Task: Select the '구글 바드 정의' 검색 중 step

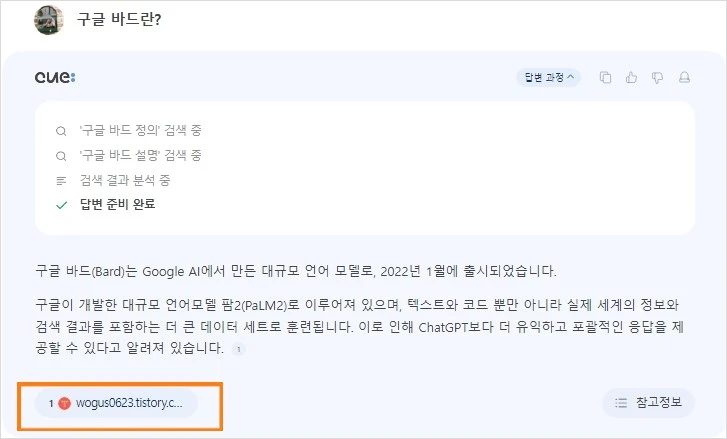Action: pos(141,131)
